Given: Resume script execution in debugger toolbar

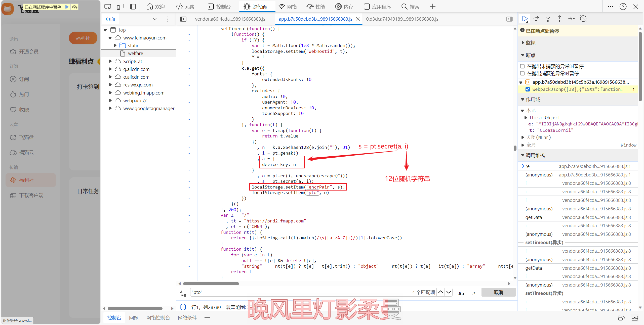Looking at the screenshot, I should 525,19.
